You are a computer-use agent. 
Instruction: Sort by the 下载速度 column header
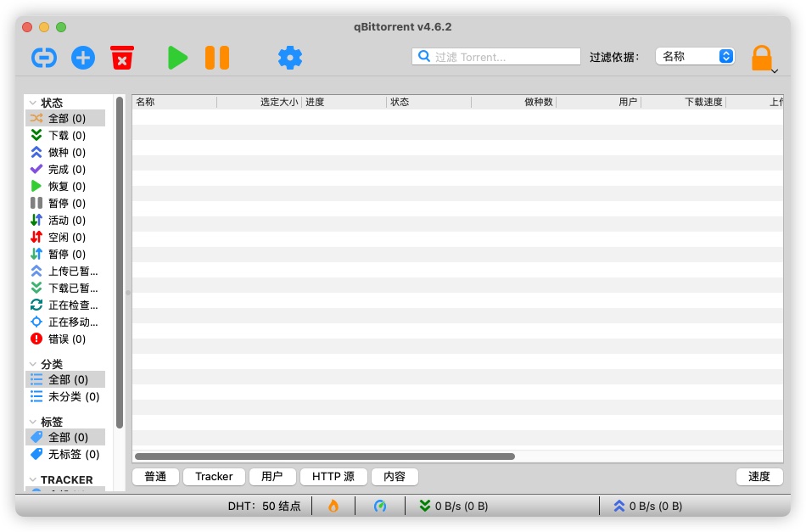[683, 102]
